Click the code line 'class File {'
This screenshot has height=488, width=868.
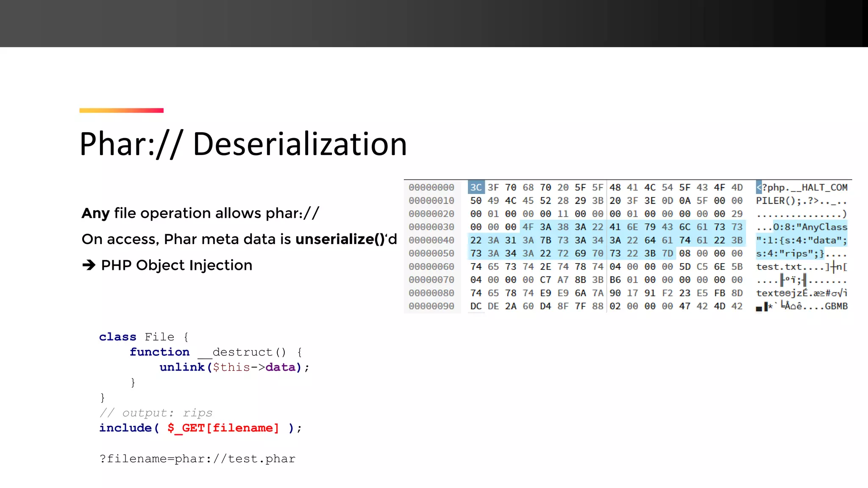[x=144, y=337]
